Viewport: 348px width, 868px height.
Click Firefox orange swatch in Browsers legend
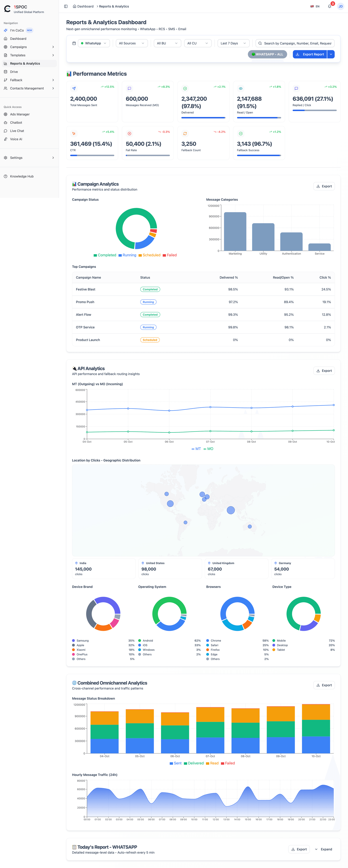coord(207,650)
